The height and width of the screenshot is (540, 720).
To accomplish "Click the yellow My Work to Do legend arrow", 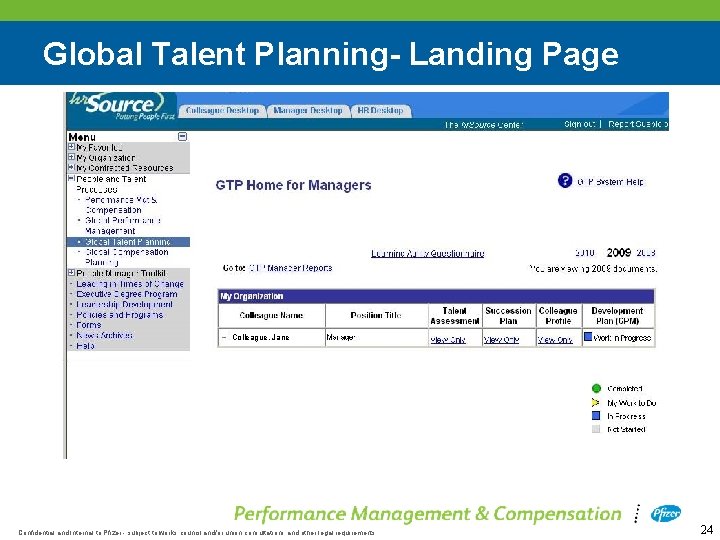I will point(596,403).
